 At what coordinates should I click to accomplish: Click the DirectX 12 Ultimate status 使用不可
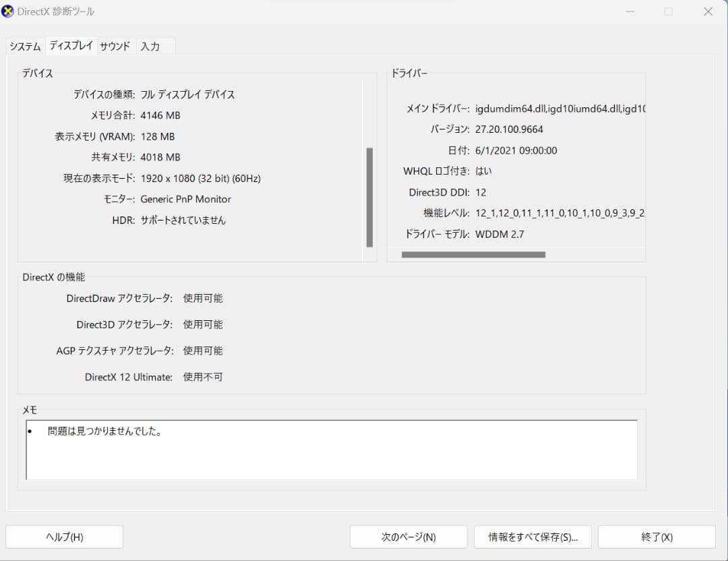point(202,377)
